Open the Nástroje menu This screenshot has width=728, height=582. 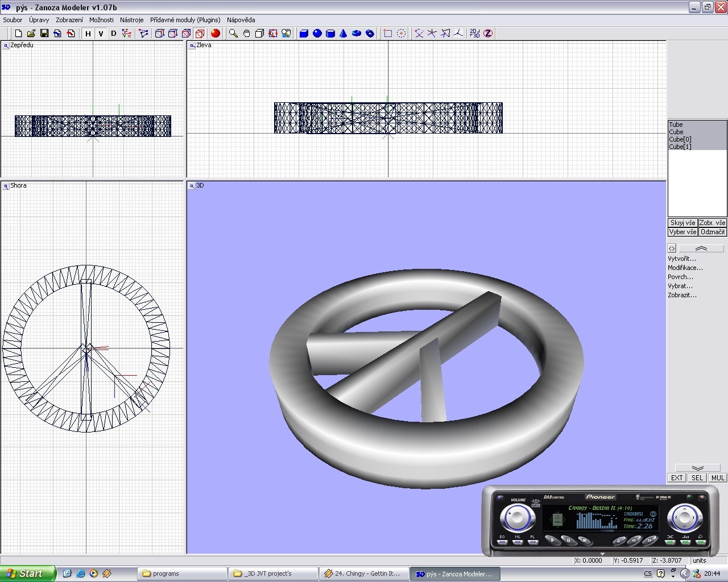(131, 20)
